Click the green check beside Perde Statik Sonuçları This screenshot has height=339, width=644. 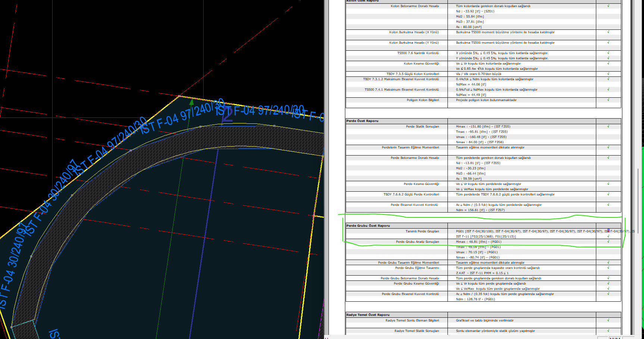[608, 126]
